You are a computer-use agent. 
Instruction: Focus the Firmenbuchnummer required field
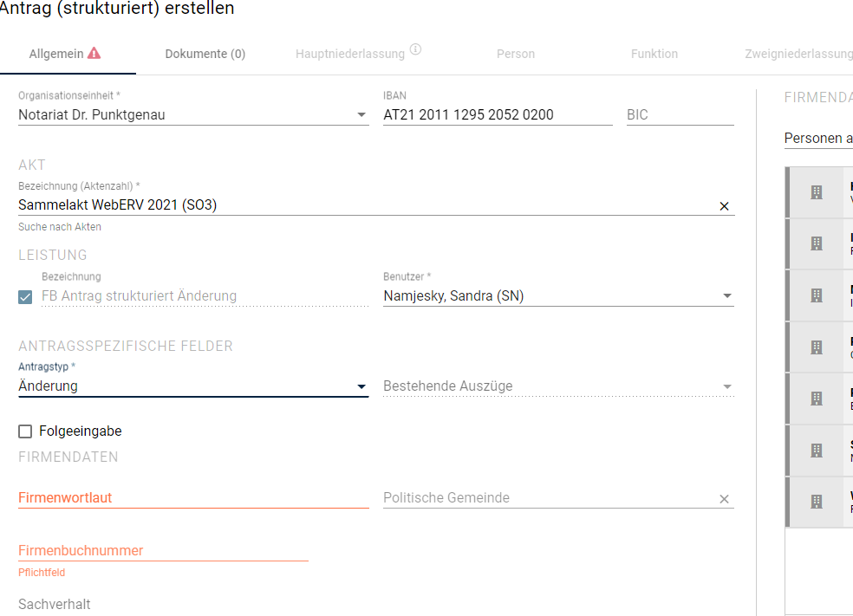tap(163, 550)
